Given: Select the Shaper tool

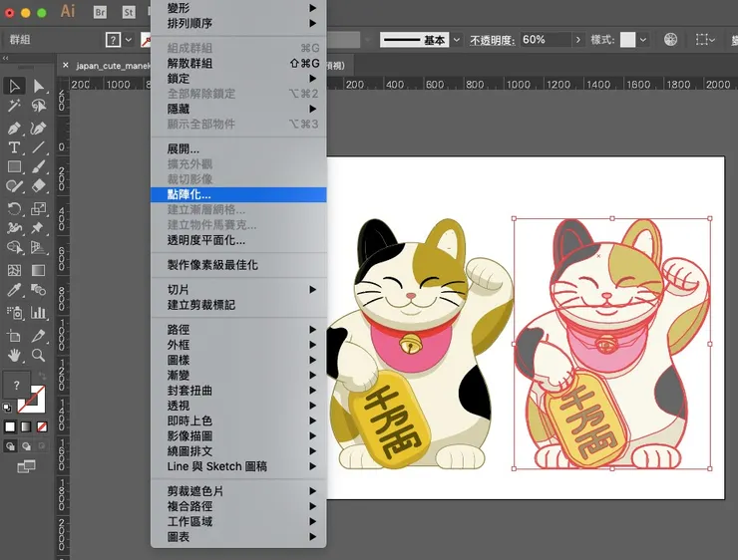Looking at the screenshot, I should click(14, 186).
